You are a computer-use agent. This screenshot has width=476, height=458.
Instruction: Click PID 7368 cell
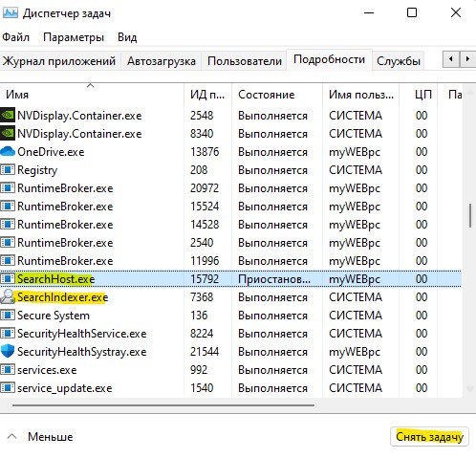(x=202, y=297)
